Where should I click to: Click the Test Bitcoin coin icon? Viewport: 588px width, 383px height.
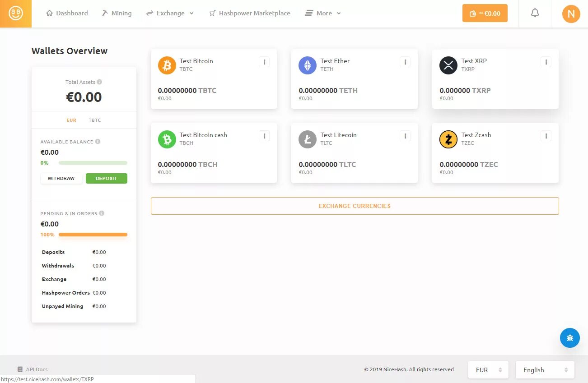(166, 65)
